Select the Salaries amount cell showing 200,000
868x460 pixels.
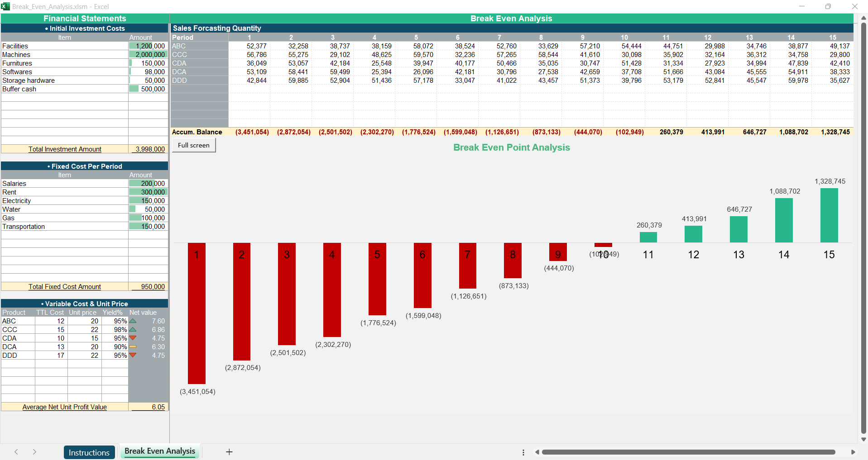(x=149, y=184)
